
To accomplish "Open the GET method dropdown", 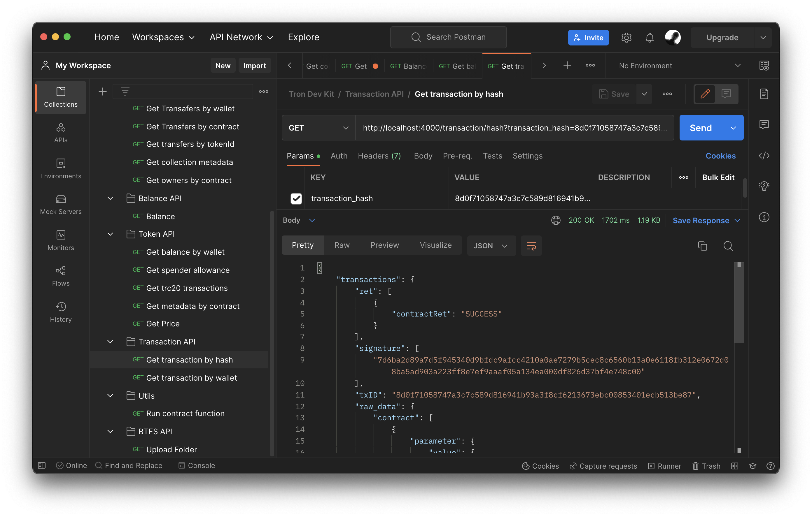I will pyautogui.click(x=318, y=128).
